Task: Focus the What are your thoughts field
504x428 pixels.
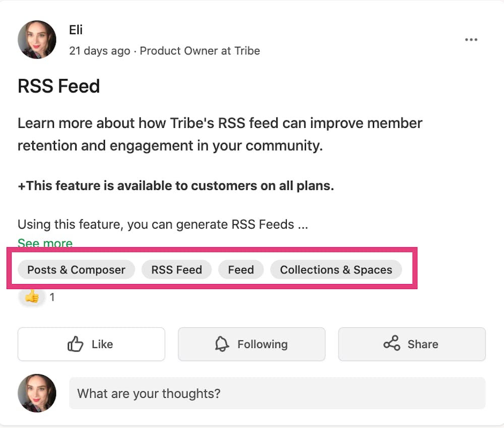Action: 277,393
